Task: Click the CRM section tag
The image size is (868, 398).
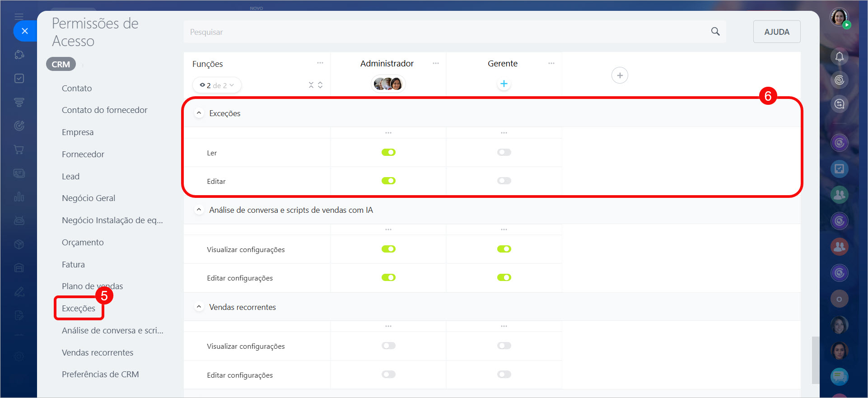Action: click(x=61, y=64)
